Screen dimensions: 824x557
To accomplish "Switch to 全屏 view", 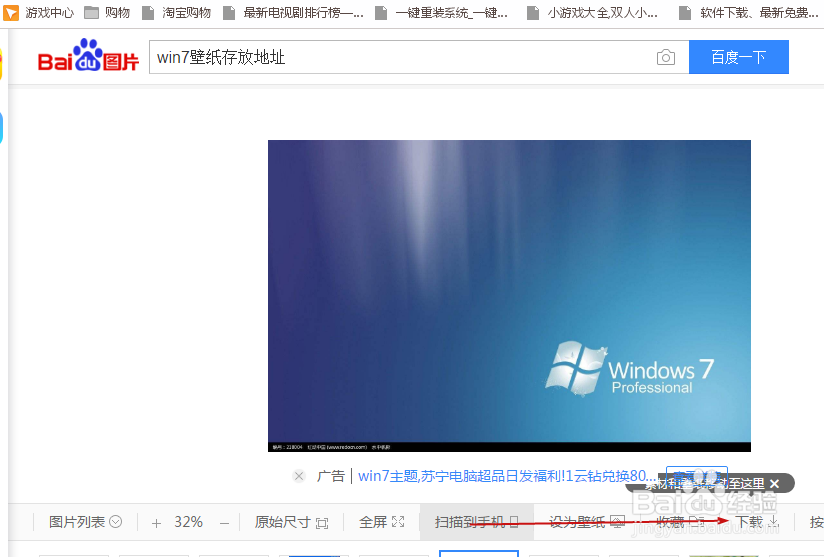I will coord(382,522).
